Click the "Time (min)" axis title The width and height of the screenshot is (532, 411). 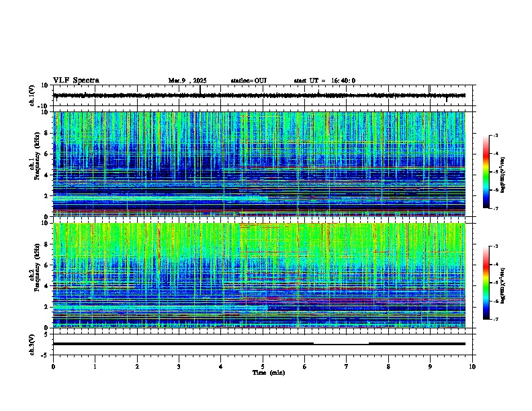pos(269,373)
